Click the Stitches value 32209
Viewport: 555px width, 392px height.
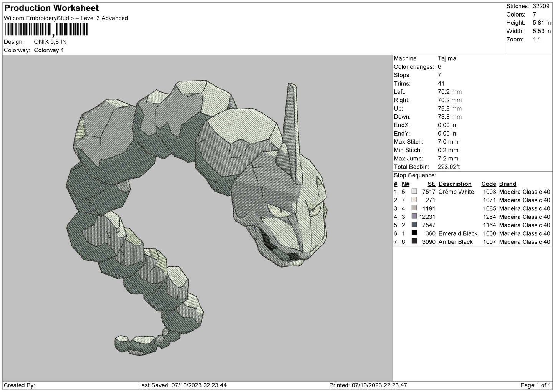tap(542, 6)
